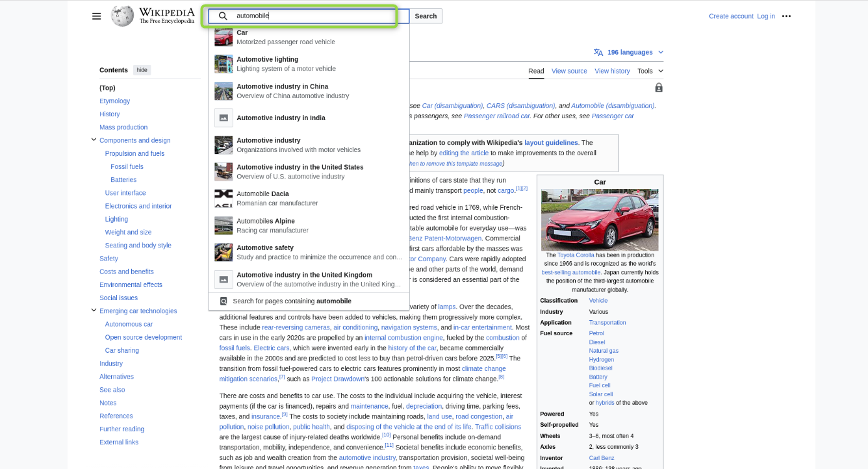868x469 pixels.
Task: Collapse the Components and design section
Action: coord(94,140)
